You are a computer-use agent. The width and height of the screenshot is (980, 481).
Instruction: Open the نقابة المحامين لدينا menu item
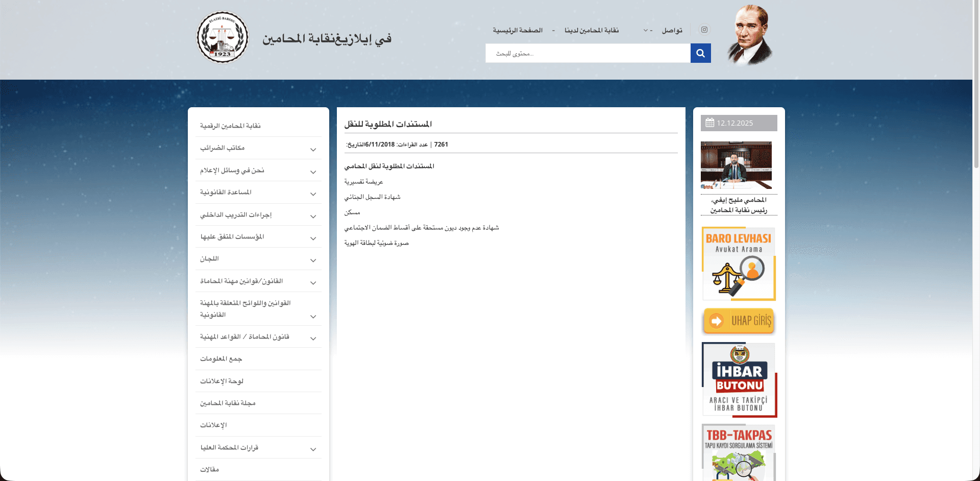coord(592,31)
